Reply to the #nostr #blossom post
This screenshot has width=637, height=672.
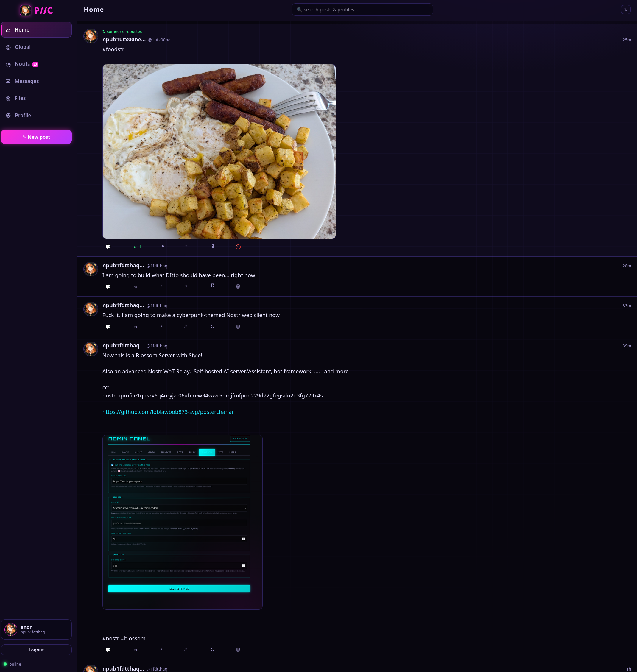click(x=108, y=650)
